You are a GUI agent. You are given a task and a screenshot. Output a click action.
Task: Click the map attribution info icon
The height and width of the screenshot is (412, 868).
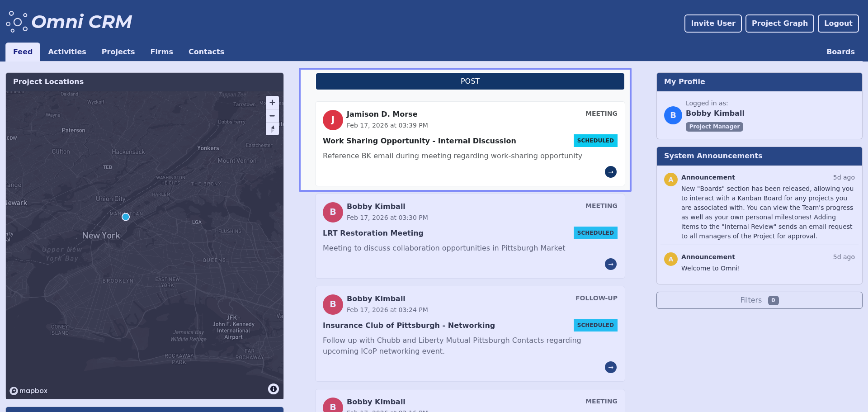273,389
